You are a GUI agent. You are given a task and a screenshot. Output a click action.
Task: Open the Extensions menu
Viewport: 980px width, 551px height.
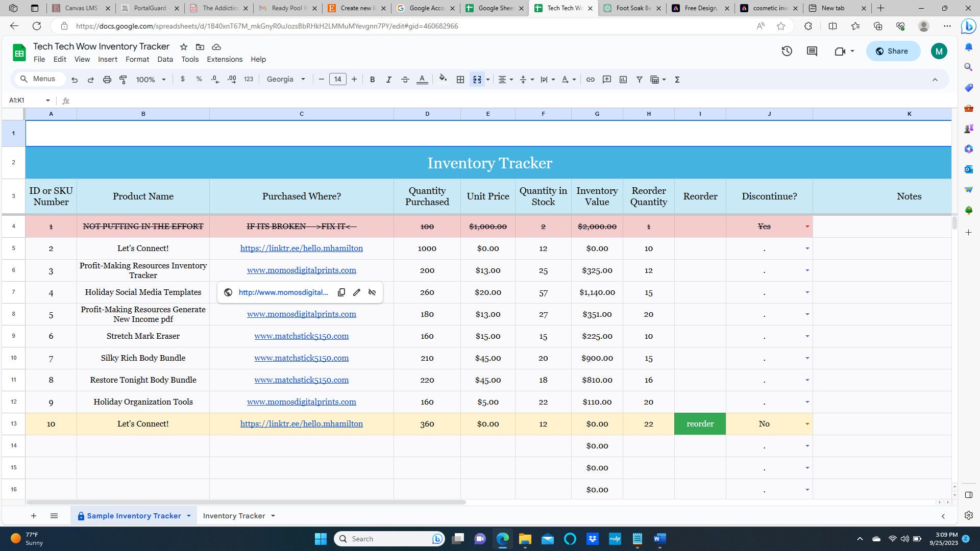(x=224, y=59)
